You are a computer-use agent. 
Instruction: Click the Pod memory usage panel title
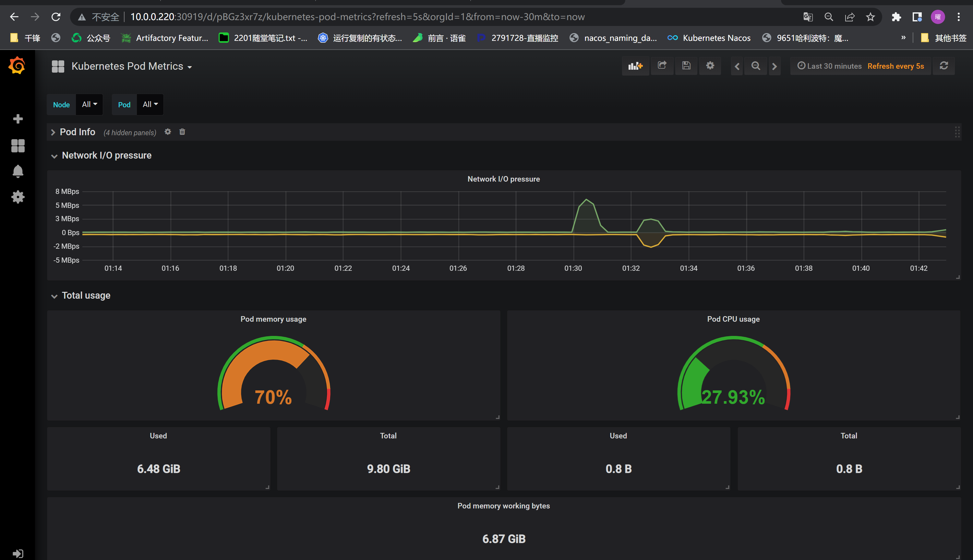click(x=273, y=319)
